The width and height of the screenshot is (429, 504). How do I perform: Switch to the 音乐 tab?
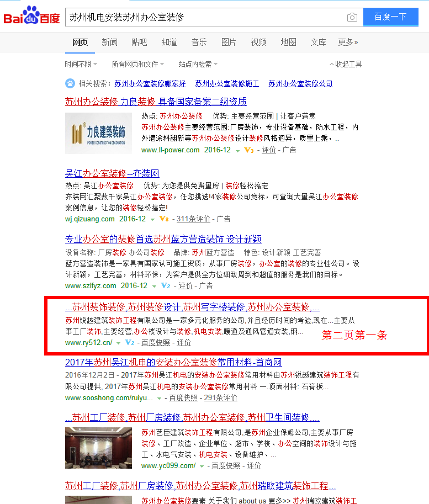(199, 42)
